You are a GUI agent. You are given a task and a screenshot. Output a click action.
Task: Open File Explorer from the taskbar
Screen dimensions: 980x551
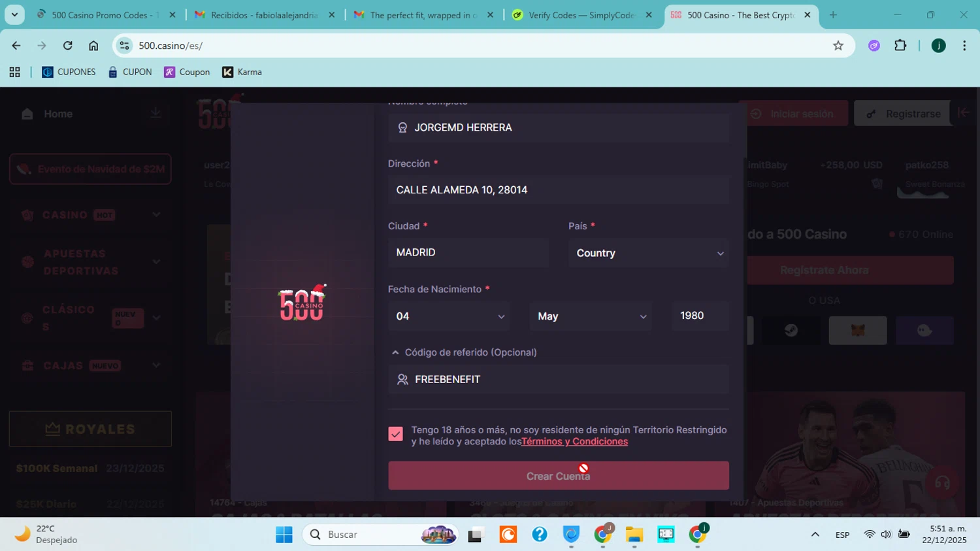[634, 535]
